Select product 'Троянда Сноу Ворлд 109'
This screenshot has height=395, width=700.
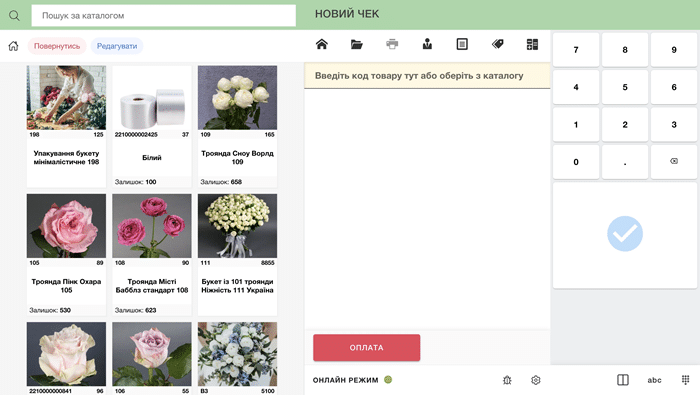(238, 126)
